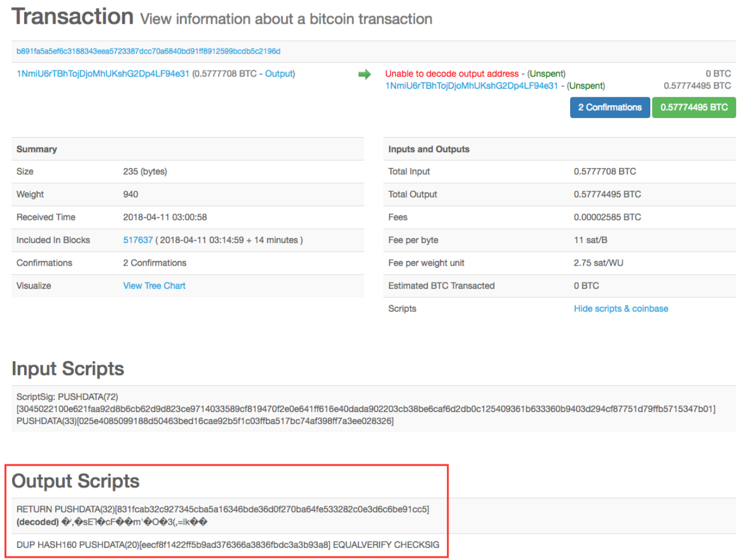Click the Fees value 0.00002585 BTC

click(x=607, y=217)
